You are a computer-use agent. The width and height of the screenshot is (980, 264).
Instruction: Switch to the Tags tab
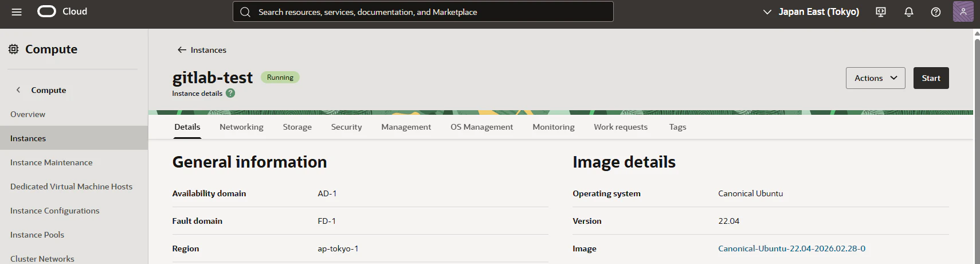677,127
